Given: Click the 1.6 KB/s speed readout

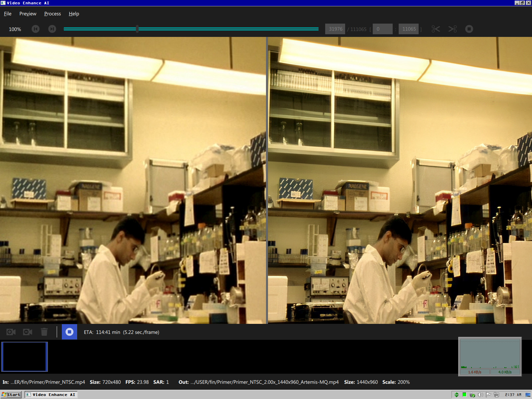Looking at the screenshot, I should coord(475,372).
